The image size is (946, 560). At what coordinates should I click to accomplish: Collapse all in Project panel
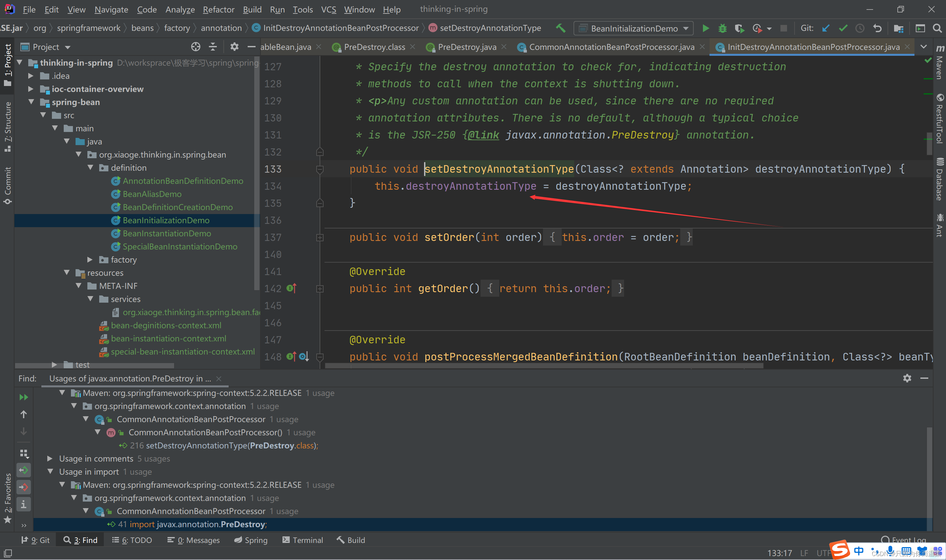point(213,47)
